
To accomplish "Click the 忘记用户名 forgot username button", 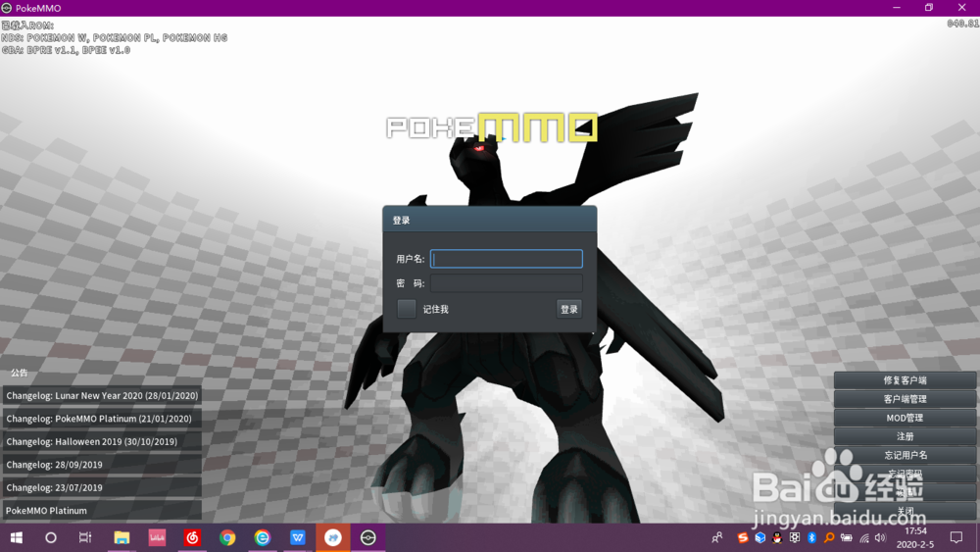I will (x=905, y=455).
